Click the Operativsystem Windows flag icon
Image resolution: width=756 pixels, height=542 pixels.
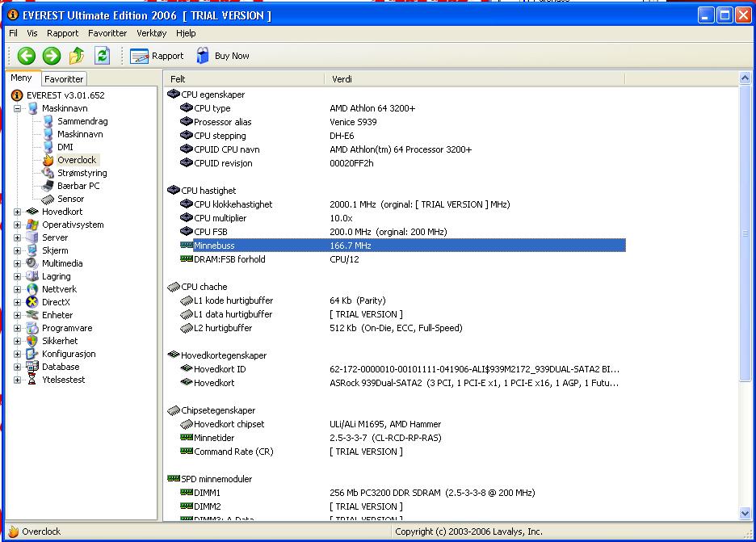[32, 225]
